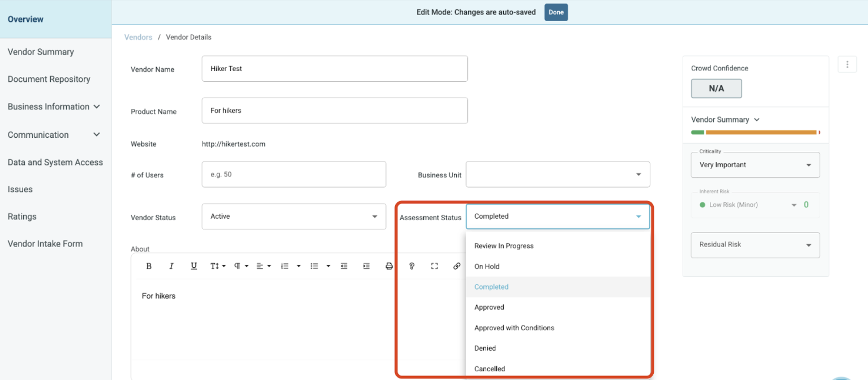
Task: Decrease indent in the editor
Action: (x=344, y=266)
